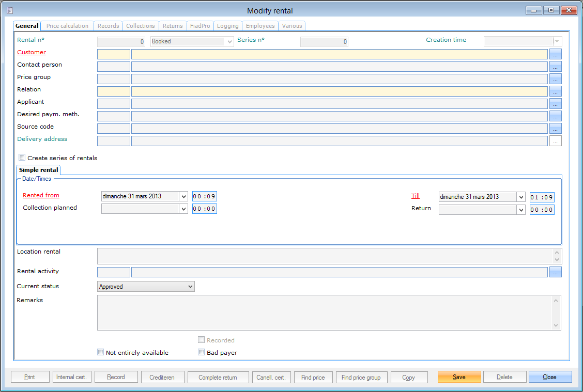
Task: Toggle the Bad payer checkbox
Action: pos(202,352)
